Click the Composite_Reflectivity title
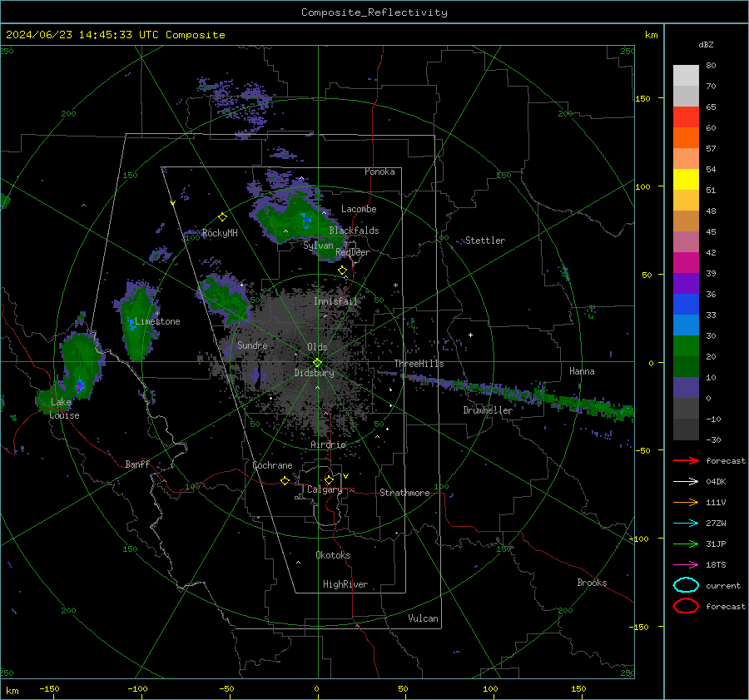749x700 pixels. [374, 12]
